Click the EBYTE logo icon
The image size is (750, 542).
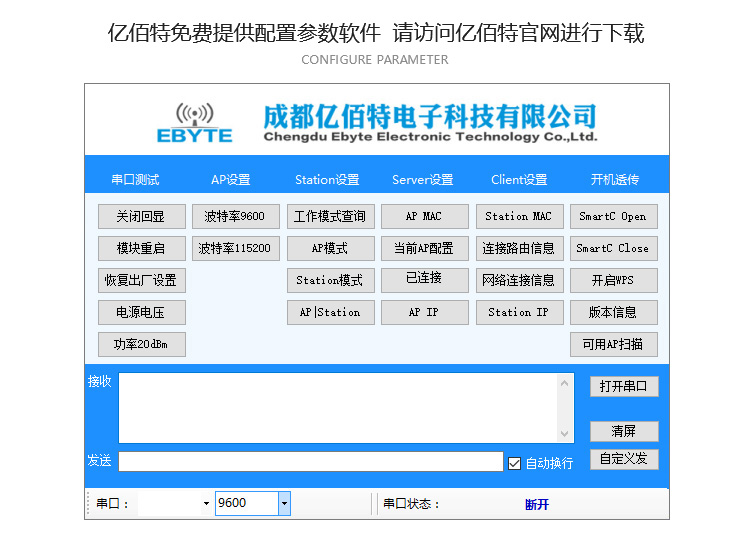coord(195,123)
